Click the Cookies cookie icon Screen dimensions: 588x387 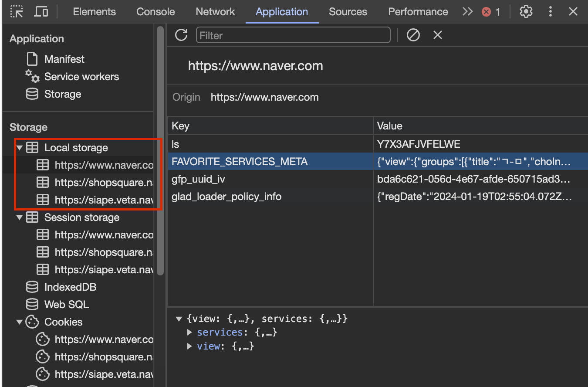tap(32, 322)
